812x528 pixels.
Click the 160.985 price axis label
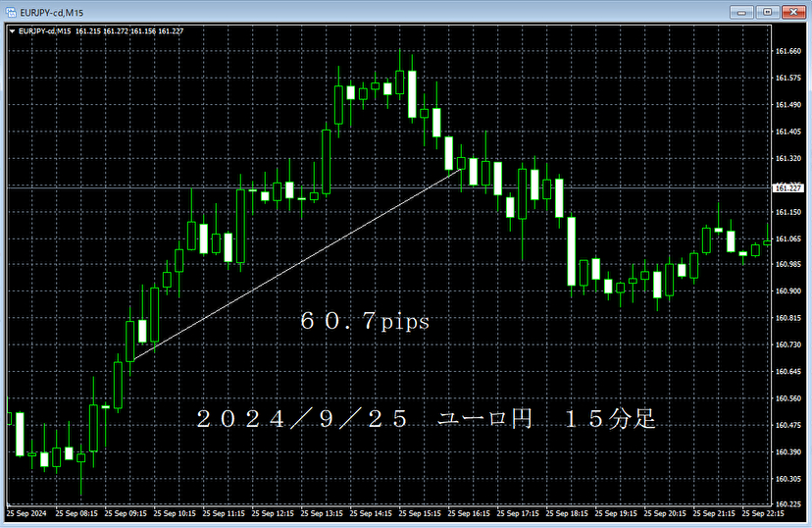click(x=788, y=264)
